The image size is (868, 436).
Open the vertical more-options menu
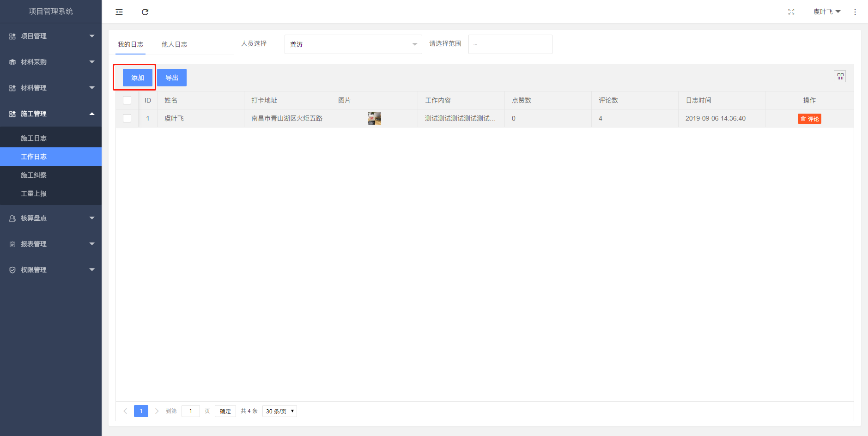tap(855, 12)
